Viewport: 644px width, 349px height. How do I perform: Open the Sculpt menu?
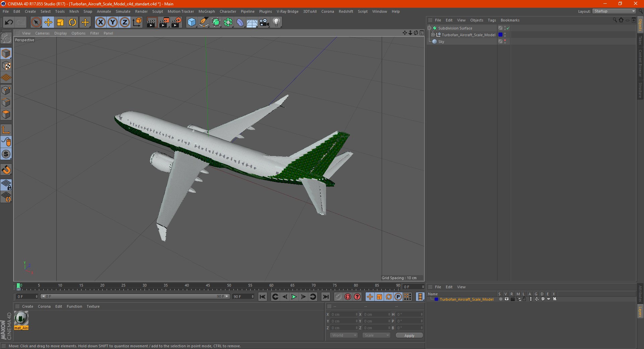pos(157,11)
